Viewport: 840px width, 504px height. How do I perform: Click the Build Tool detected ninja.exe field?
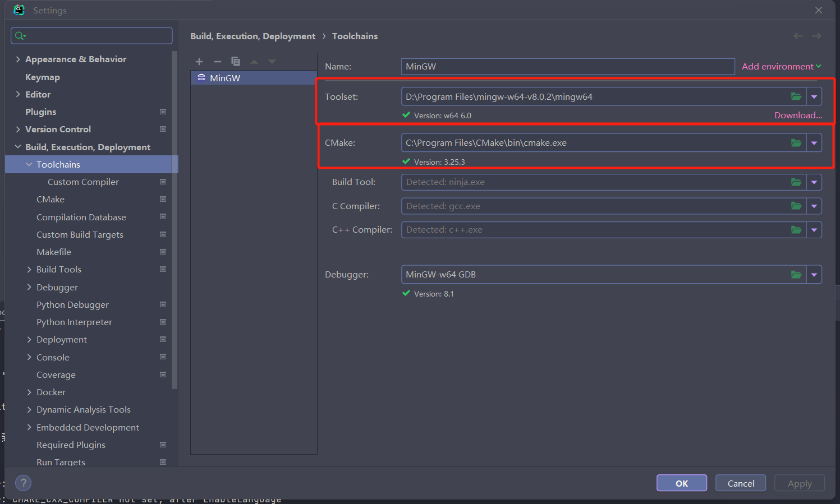coord(604,182)
